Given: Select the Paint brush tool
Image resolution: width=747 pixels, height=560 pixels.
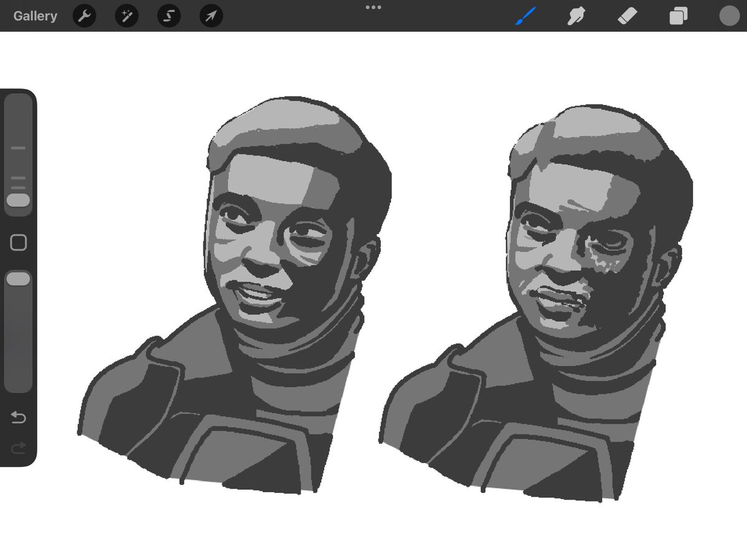Looking at the screenshot, I should tap(525, 16).
